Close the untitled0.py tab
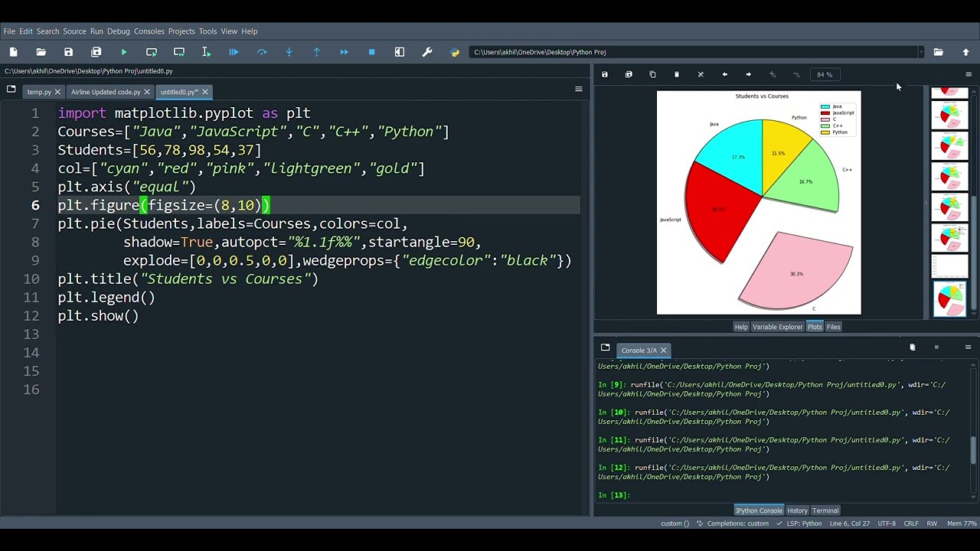Image resolution: width=980 pixels, height=551 pixels. pyautogui.click(x=204, y=92)
